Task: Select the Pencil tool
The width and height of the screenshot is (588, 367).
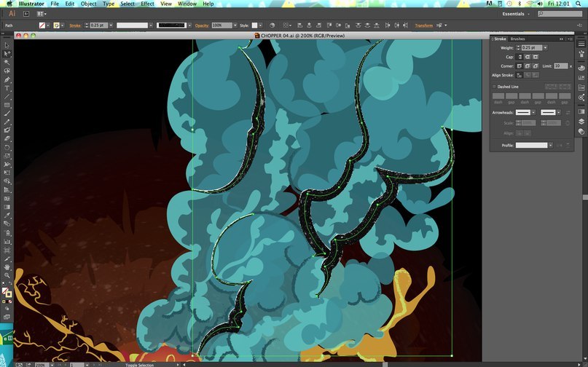Action: [x=7, y=122]
